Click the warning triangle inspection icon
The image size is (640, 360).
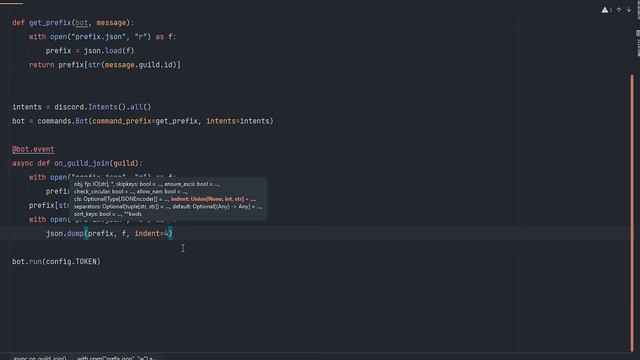tap(604, 10)
